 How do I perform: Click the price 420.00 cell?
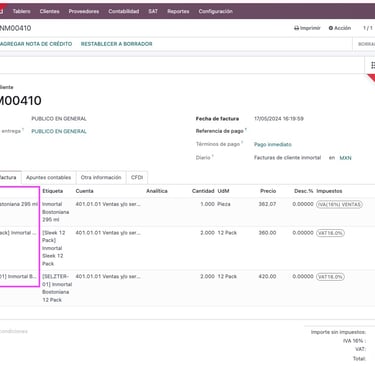point(267,276)
